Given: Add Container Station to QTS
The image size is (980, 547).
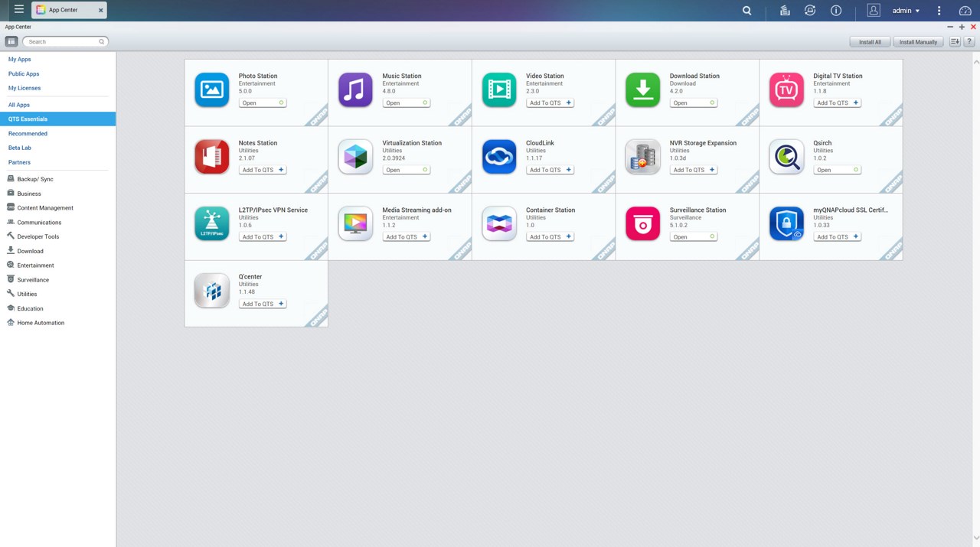Looking at the screenshot, I should pos(550,236).
